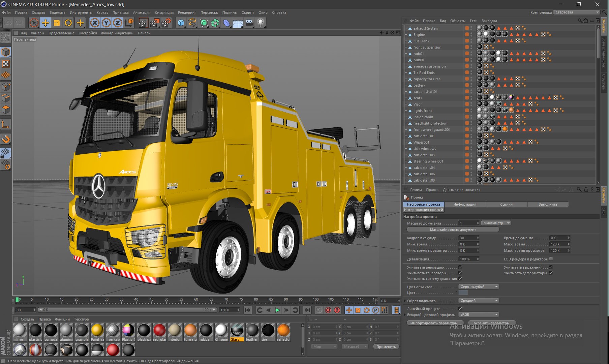Screen dimensions: 609x364
Task: Open the Стартовая layout dropdown
Action: (577, 12)
